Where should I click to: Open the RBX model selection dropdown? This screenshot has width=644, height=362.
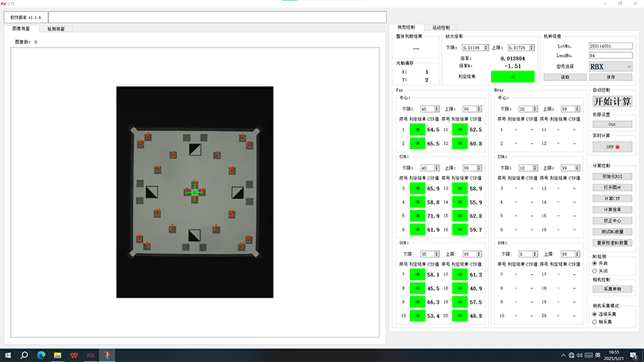611,67
